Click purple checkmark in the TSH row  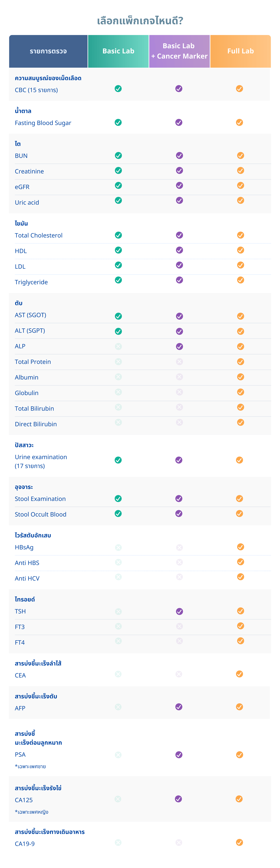pyautogui.click(x=179, y=611)
